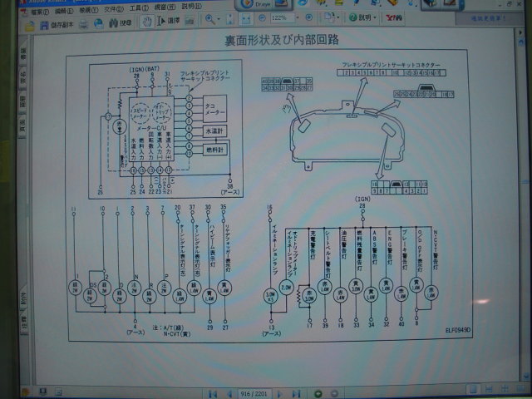Screen dimensions: 532x399
Task: Expand the rotate view dropdown arrow
Action: [338, 17]
